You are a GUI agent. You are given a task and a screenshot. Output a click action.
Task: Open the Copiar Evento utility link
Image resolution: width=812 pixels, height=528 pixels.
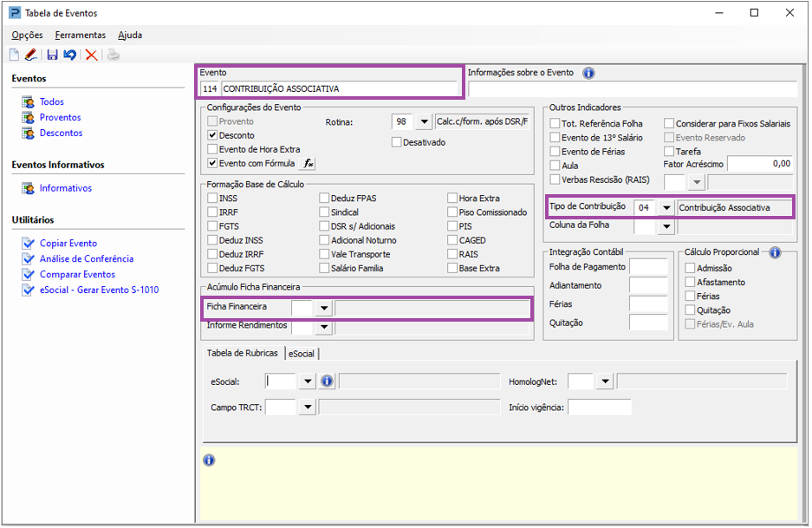(x=68, y=243)
